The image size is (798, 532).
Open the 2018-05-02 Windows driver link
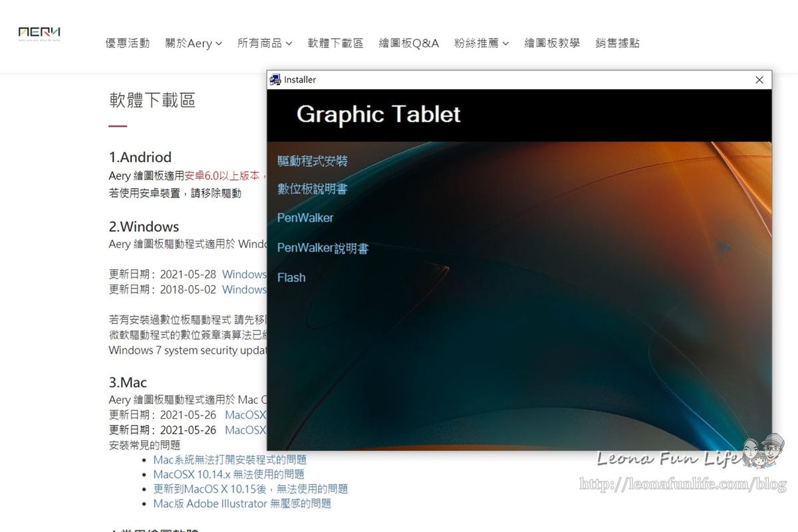pos(244,289)
